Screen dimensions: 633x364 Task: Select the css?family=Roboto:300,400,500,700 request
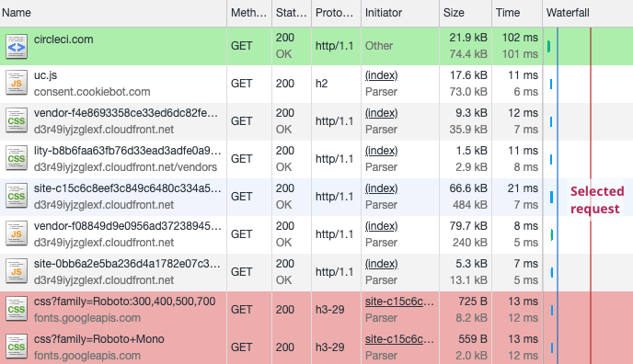(125, 301)
